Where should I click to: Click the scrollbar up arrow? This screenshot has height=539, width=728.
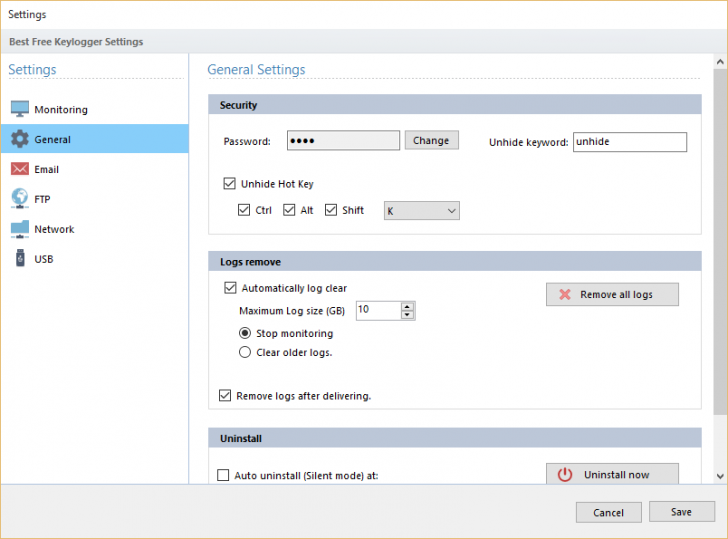[x=720, y=61]
